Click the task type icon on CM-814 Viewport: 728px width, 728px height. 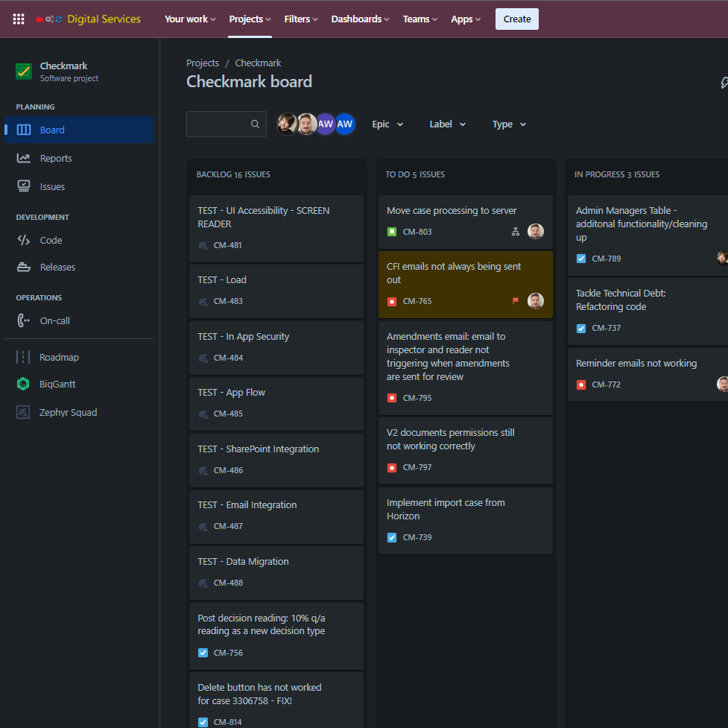(203, 722)
